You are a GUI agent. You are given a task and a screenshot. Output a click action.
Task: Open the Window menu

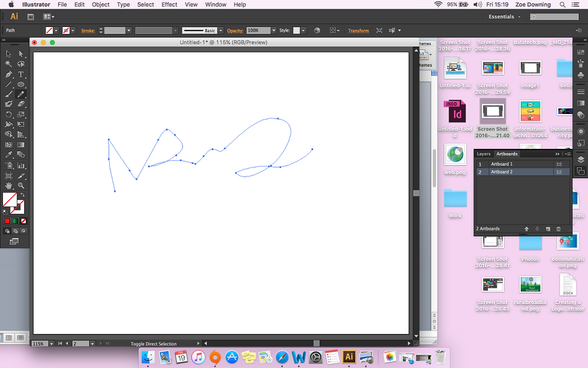point(215,4)
